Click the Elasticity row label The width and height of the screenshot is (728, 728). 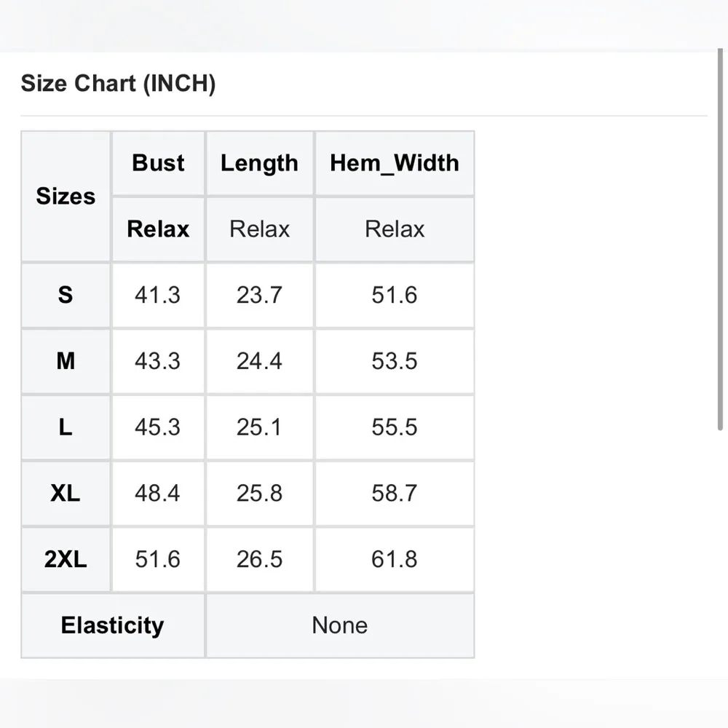(113, 625)
